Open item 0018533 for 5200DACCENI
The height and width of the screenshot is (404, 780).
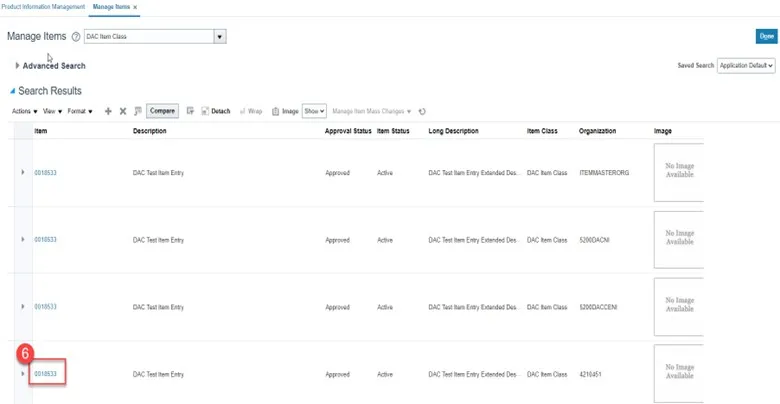45,307
